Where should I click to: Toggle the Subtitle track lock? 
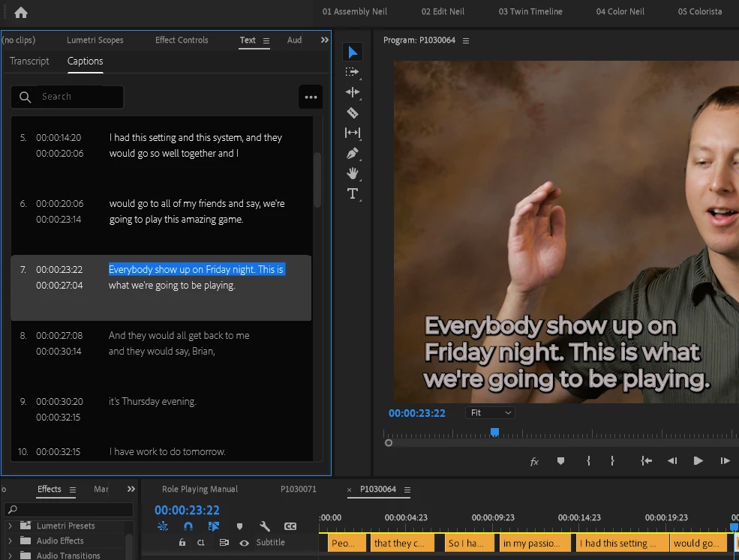(x=182, y=542)
